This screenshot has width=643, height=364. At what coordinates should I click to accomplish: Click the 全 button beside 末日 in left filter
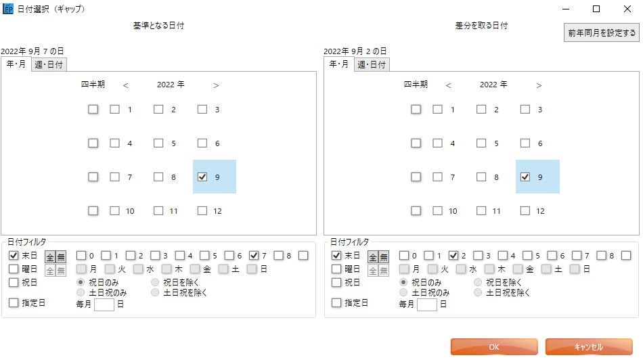click(50, 257)
